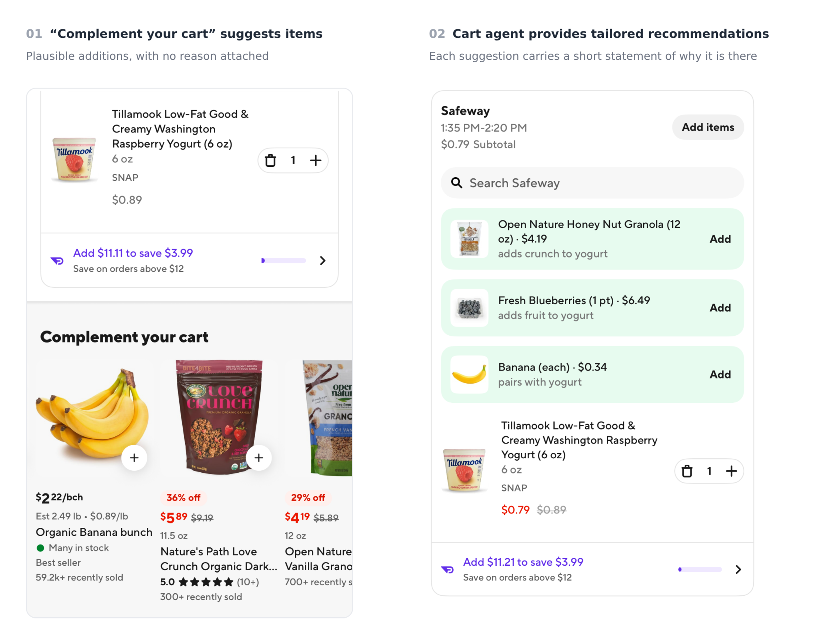The width and height of the screenshot is (818, 644).
Task: Click the Add $11.21 to save $3.99 link
Action: pyautogui.click(x=523, y=562)
